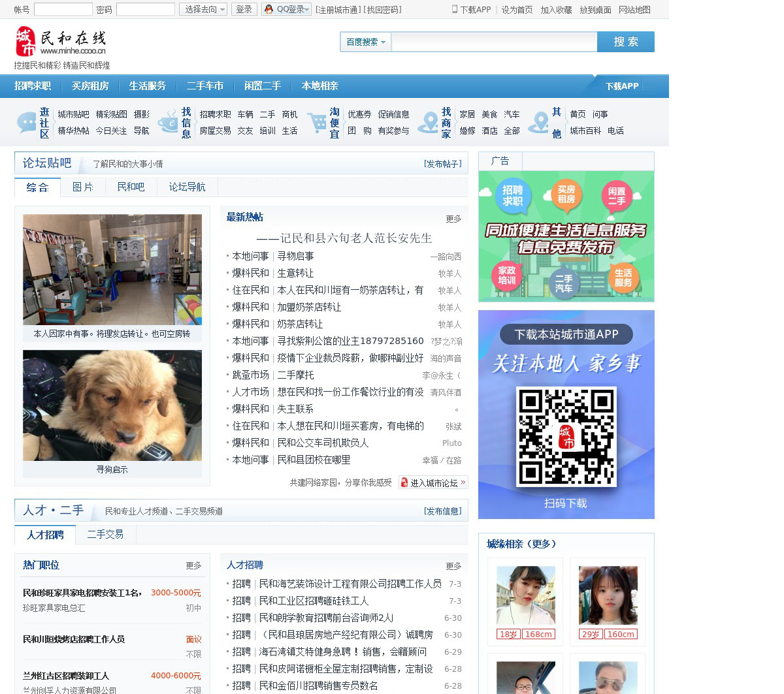784x694 pixels.
Task: Click the chat bubble icon beside 逛社区
Action: pyautogui.click(x=27, y=122)
